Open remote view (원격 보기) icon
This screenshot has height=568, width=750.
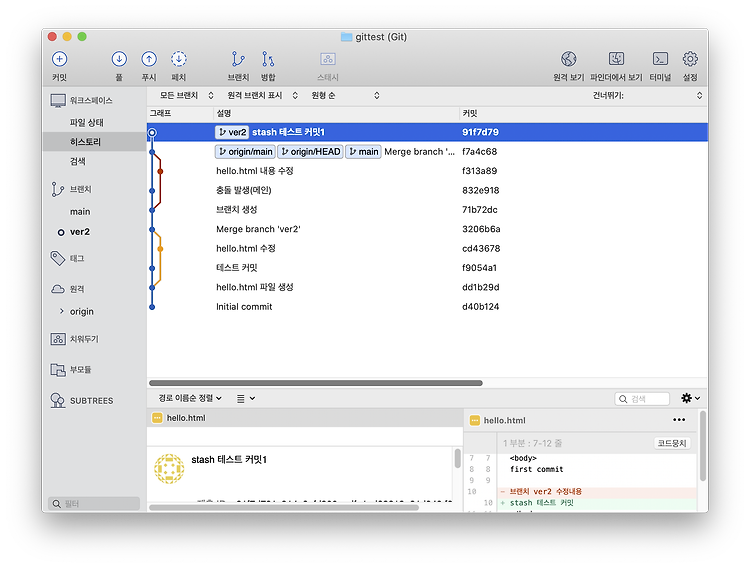click(x=569, y=59)
